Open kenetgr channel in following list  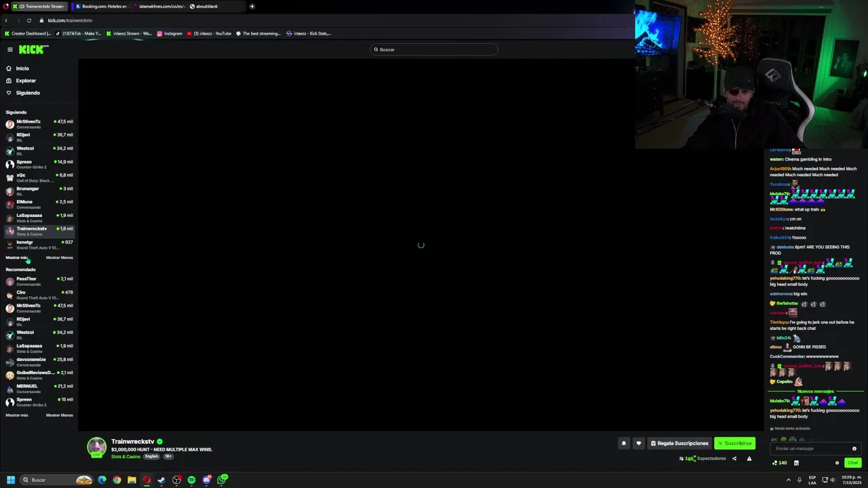(39, 245)
